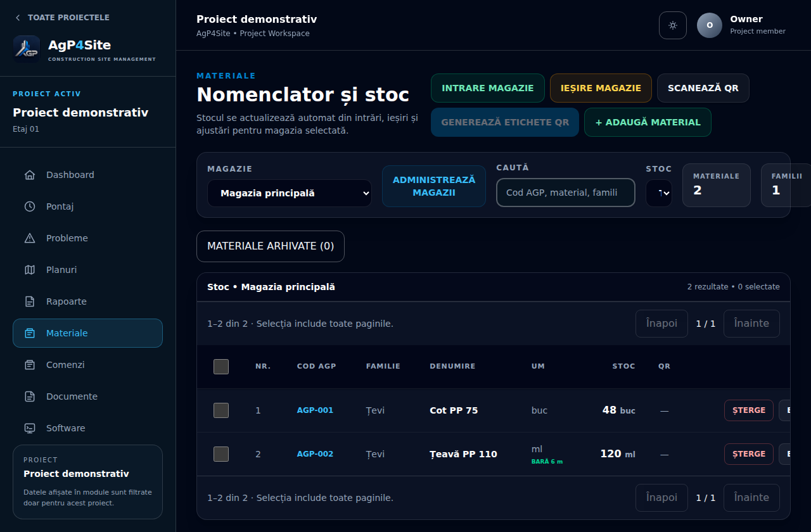Click the Software terminal icon
This screenshot has height=532, width=811.
[30, 428]
